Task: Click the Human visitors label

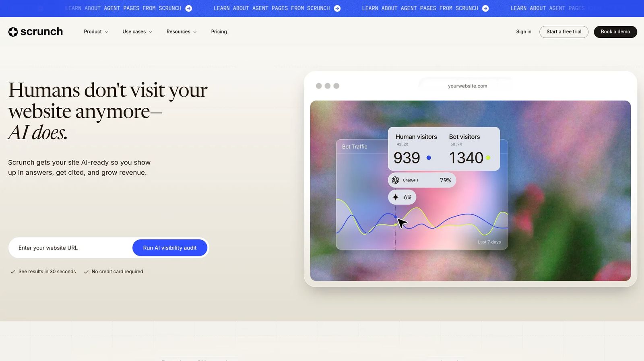Action: [x=416, y=137]
